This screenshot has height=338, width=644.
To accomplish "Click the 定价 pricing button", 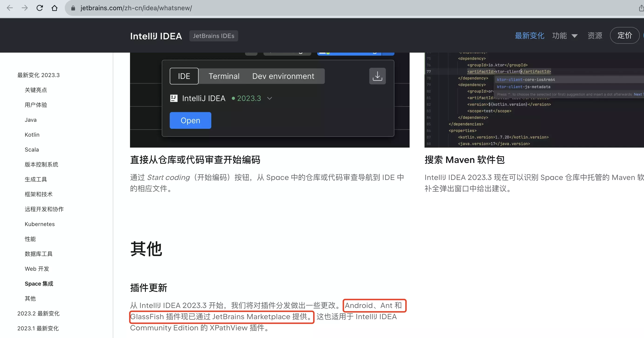I will coord(625,35).
